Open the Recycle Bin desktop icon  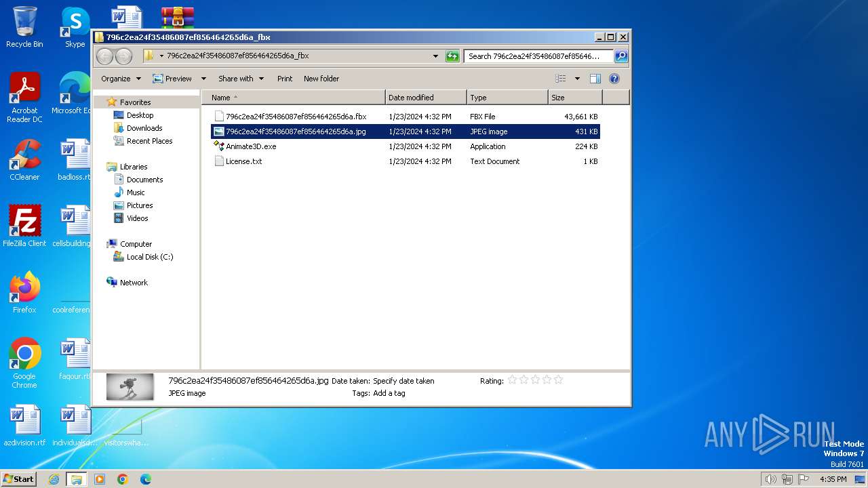pos(24,27)
